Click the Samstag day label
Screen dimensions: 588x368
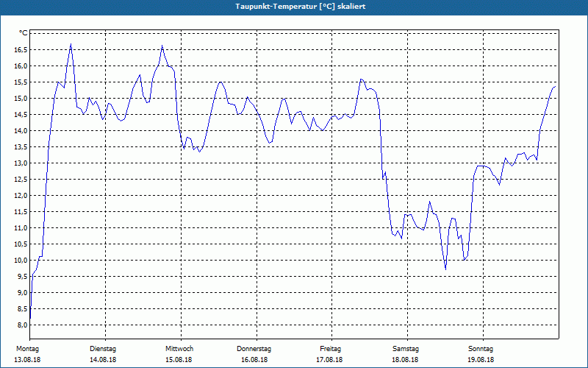406,349
